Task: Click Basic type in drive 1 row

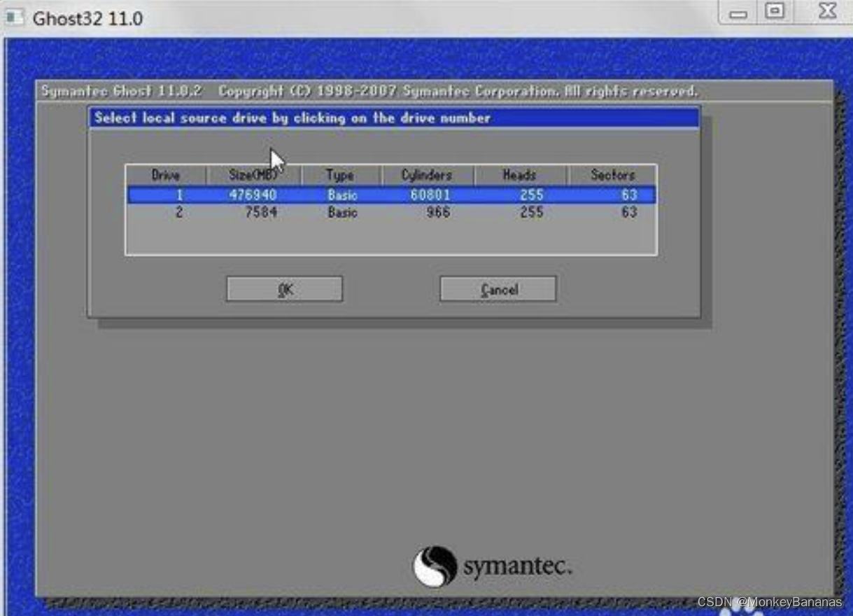Action: [x=342, y=195]
